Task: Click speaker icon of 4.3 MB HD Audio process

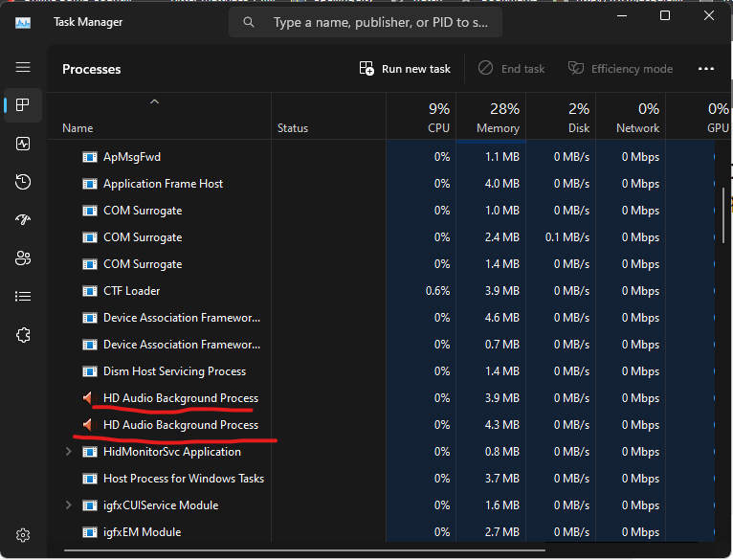Action: (x=89, y=425)
